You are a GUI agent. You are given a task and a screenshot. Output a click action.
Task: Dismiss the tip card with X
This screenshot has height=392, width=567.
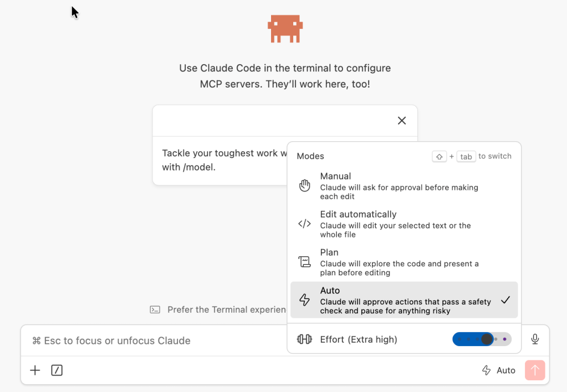pos(402,121)
